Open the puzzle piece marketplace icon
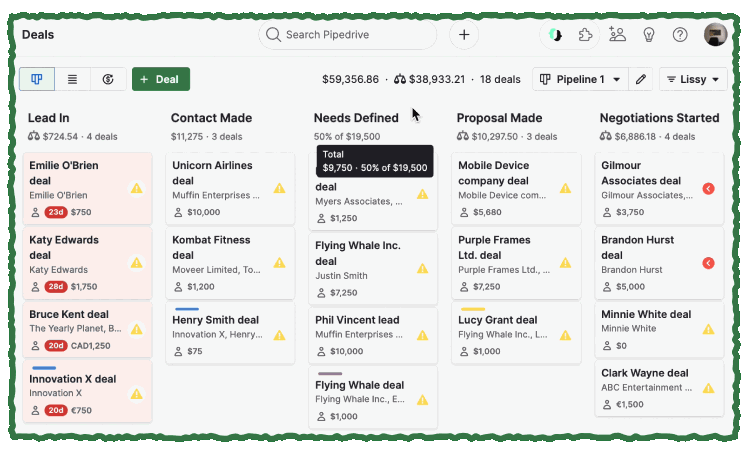This screenshot has height=453, width=748. point(586,35)
